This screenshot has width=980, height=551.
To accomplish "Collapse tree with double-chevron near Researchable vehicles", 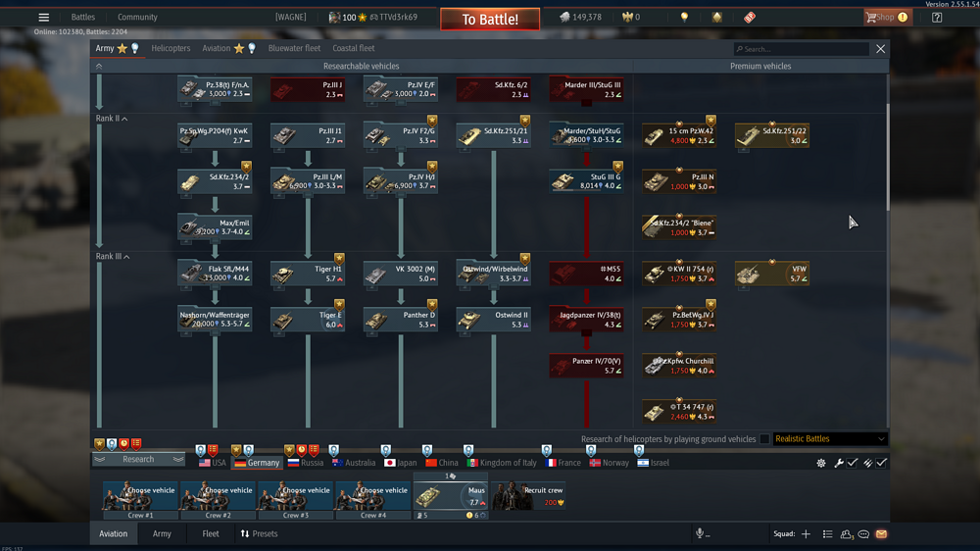I will click(x=99, y=66).
